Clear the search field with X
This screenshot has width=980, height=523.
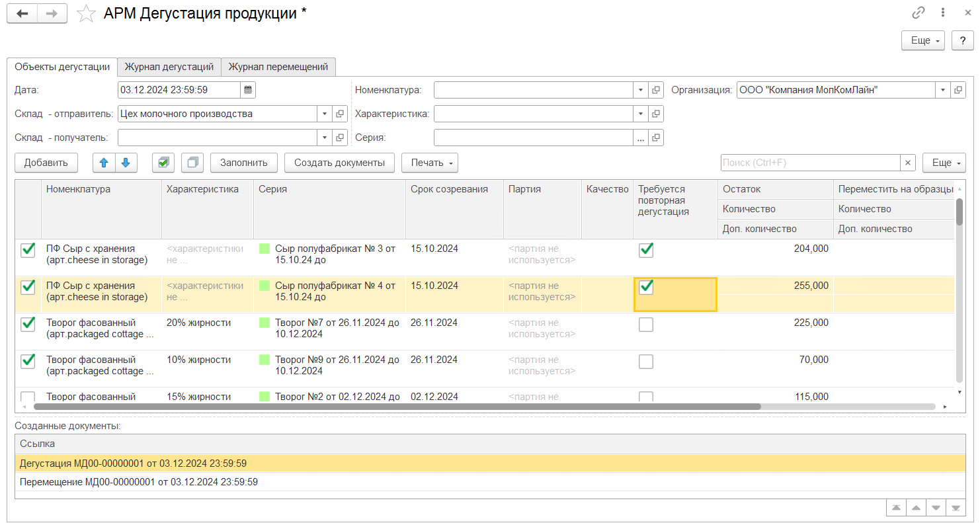[x=909, y=163]
